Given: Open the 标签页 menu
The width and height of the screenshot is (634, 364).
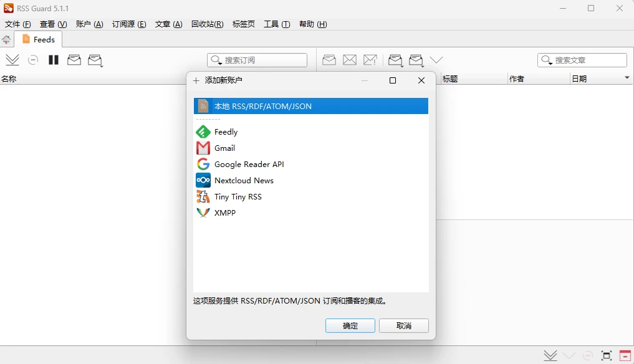Looking at the screenshot, I should tap(243, 24).
